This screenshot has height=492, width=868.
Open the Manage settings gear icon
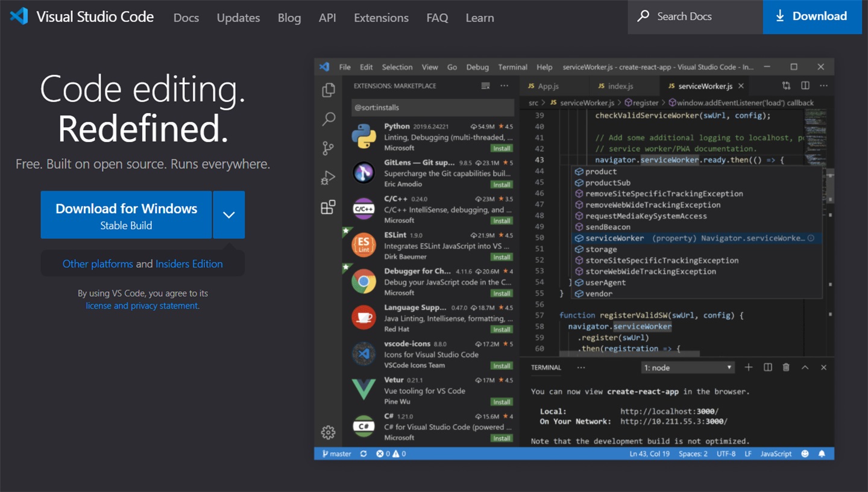pos(328,432)
